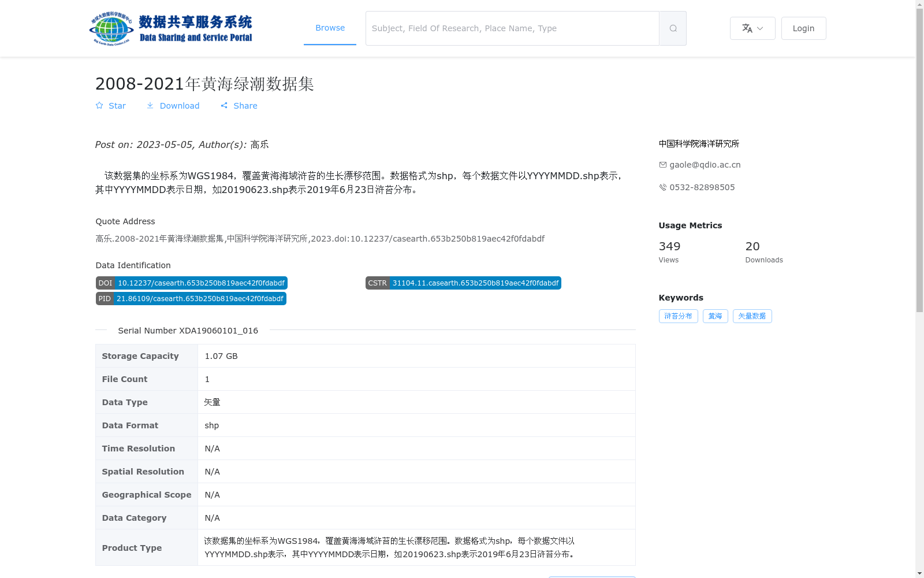The image size is (924, 578).
Task: Click the dataset title 2008-2021年黄海绿潮数据集
Action: click(204, 84)
